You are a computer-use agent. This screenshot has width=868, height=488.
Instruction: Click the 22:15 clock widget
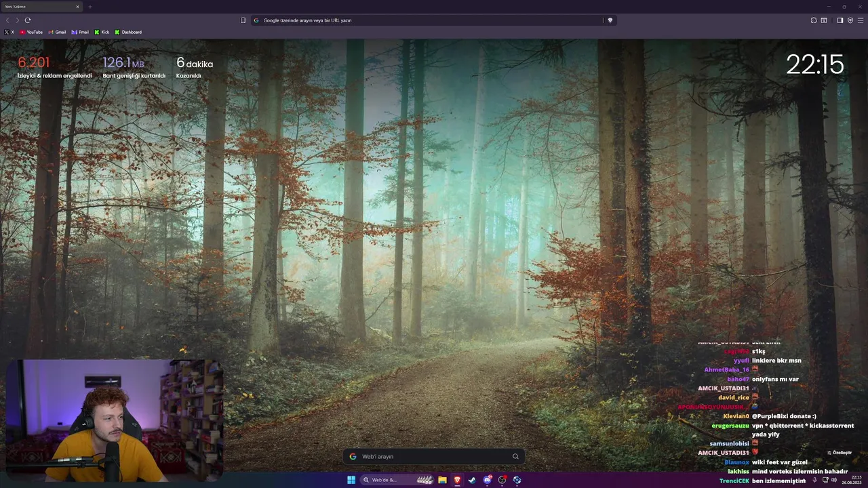click(x=815, y=64)
